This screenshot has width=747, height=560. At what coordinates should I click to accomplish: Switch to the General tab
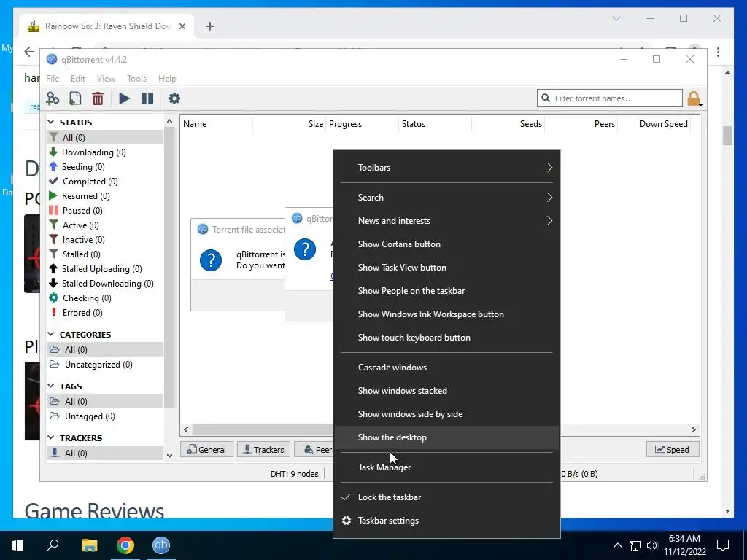tap(206, 449)
